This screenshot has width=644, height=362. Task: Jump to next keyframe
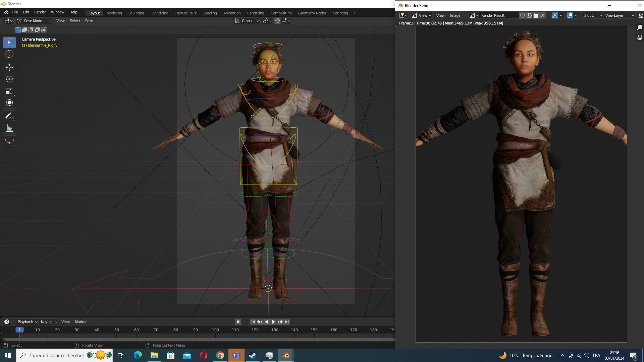pyautogui.click(x=280, y=322)
